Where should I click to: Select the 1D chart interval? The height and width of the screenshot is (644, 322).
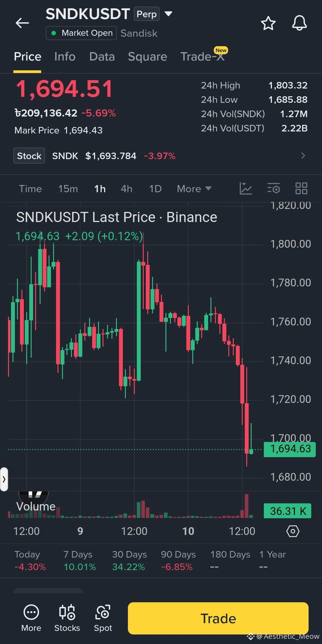coord(155,189)
